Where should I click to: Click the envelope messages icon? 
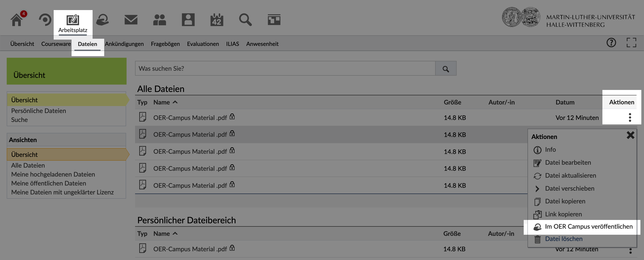point(131,20)
